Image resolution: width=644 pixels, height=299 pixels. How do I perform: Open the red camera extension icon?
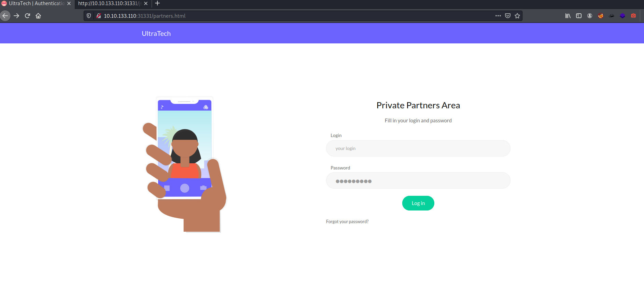point(633,16)
